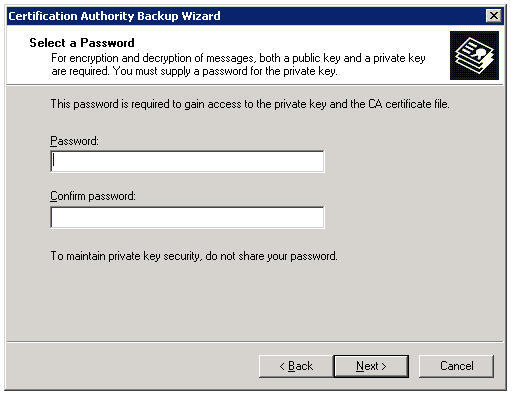This screenshot has height=396, width=514.
Task: Click the separator line above the buttons
Action: pyautogui.click(x=254, y=342)
